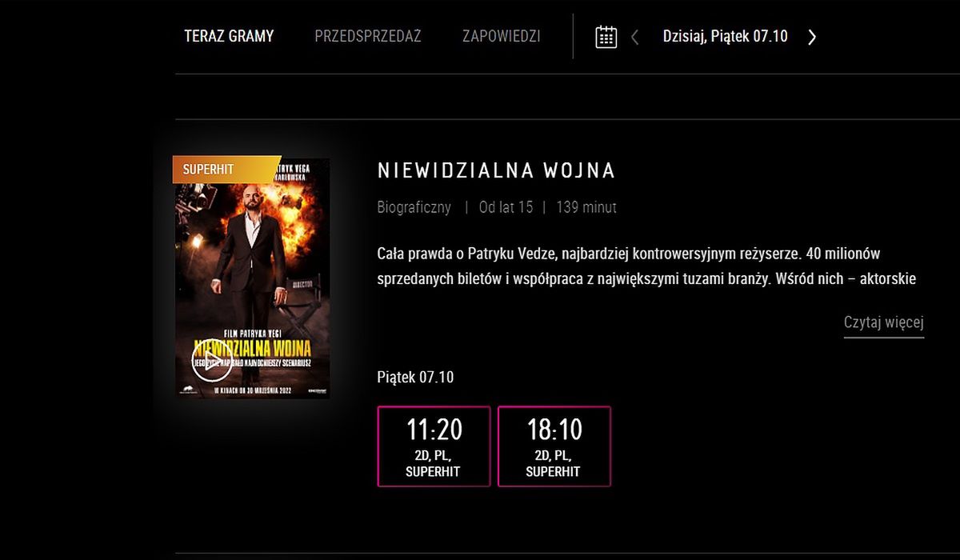Viewport: 960px width, 560px height.
Task: Select the Dzisiaj, Piątek 07.10 date label
Action: pyautogui.click(x=726, y=36)
